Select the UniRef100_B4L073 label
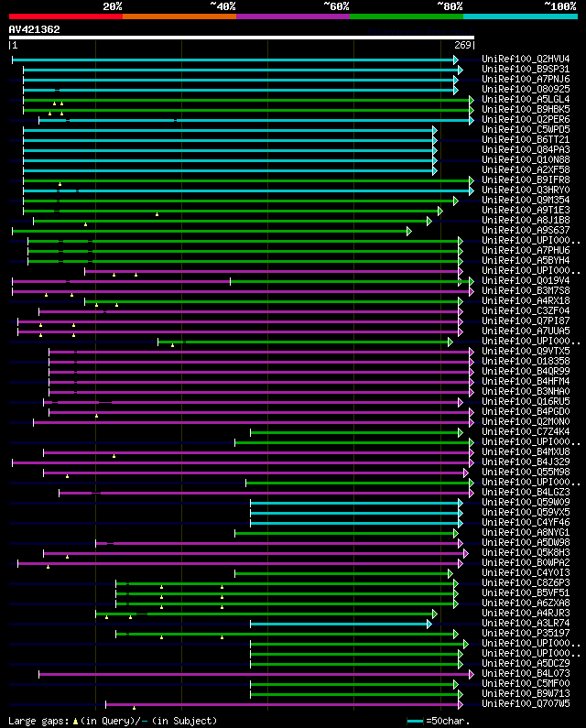Screen dimensions: 586x728 pyautogui.click(x=526, y=674)
